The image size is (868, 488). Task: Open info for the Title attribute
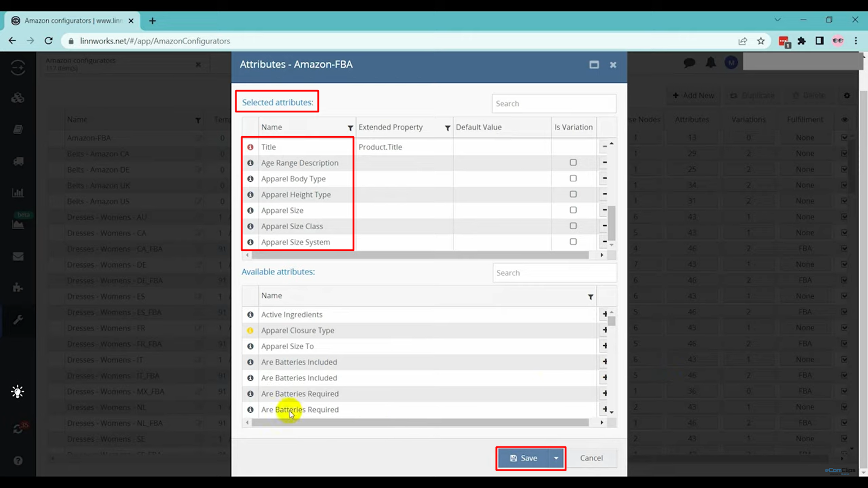pyautogui.click(x=250, y=147)
